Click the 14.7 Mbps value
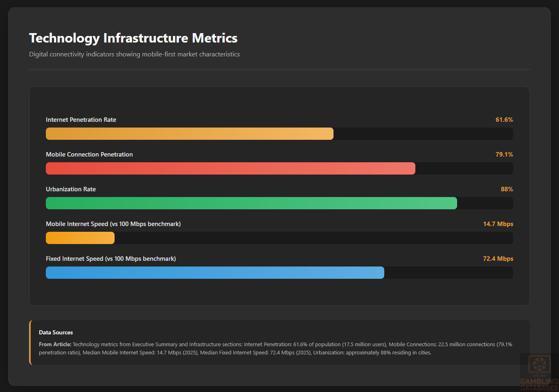The width and height of the screenshot is (559, 392). point(498,224)
